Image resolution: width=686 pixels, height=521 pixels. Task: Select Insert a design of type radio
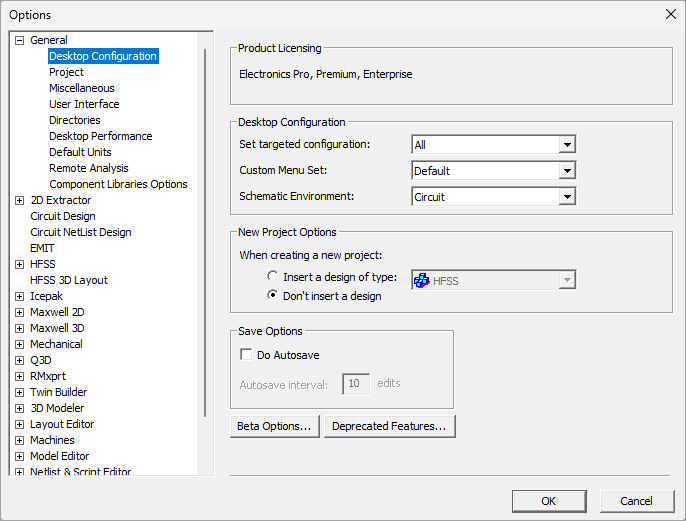click(273, 276)
